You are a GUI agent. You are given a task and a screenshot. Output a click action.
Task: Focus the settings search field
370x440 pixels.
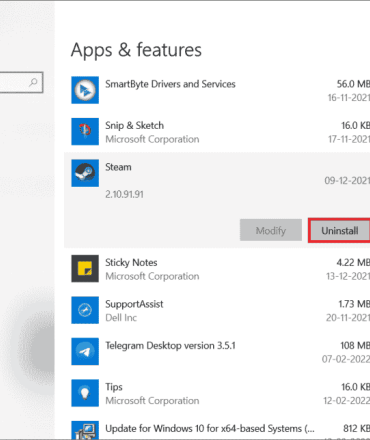(x=21, y=82)
